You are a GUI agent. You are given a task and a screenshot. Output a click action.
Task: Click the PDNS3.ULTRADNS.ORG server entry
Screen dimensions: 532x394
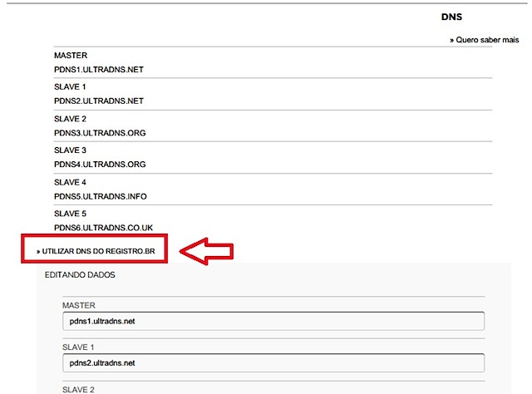pyautogui.click(x=100, y=132)
